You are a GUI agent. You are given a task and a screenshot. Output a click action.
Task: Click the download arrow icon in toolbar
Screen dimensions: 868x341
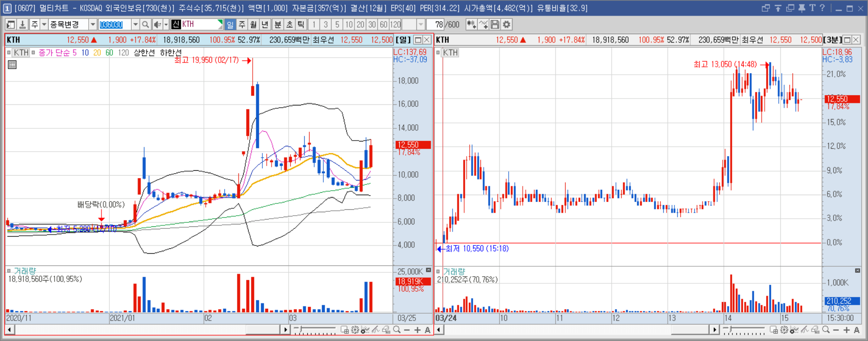[22, 24]
